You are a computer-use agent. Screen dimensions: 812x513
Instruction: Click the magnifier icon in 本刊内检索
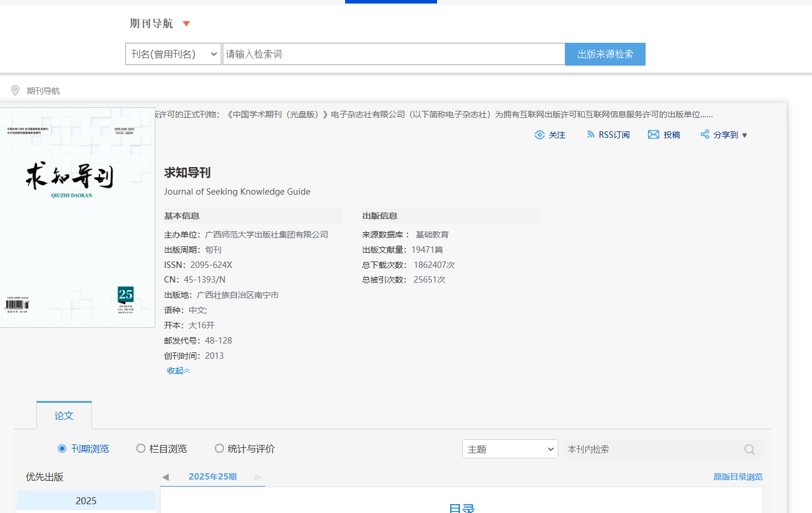click(x=749, y=450)
